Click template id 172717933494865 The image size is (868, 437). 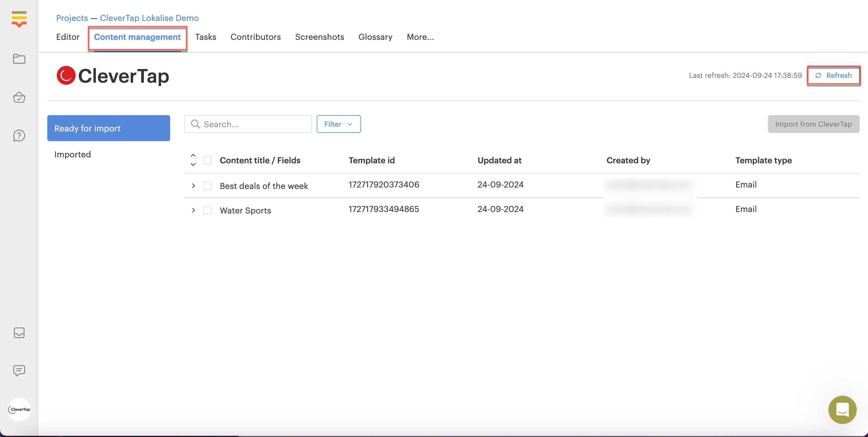pyautogui.click(x=384, y=209)
